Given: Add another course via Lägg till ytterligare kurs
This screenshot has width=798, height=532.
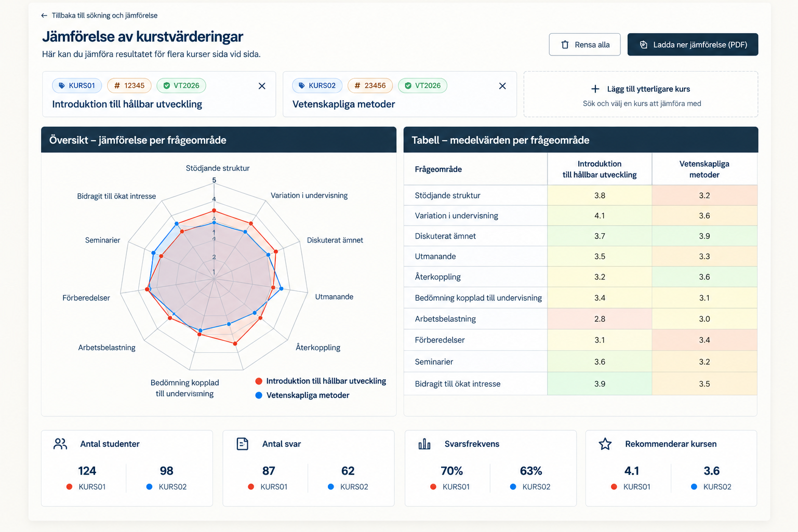Looking at the screenshot, I should [x=641, y=94].
